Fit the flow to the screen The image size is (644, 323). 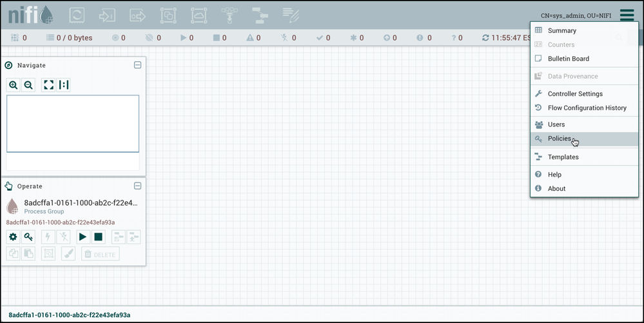(48, 85)
